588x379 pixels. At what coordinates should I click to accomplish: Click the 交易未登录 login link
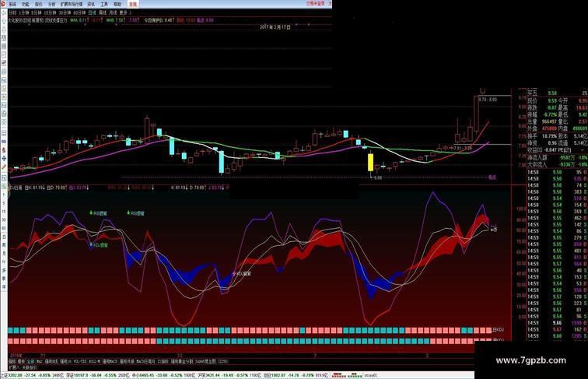[x=315, y=3]
